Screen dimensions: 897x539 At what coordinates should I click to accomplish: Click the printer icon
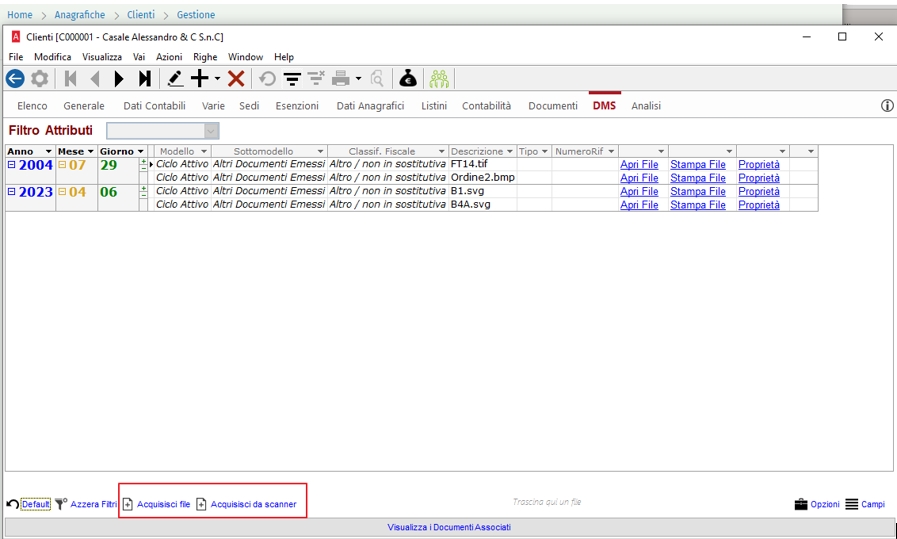pyautogui.click(x=341, y=78)
